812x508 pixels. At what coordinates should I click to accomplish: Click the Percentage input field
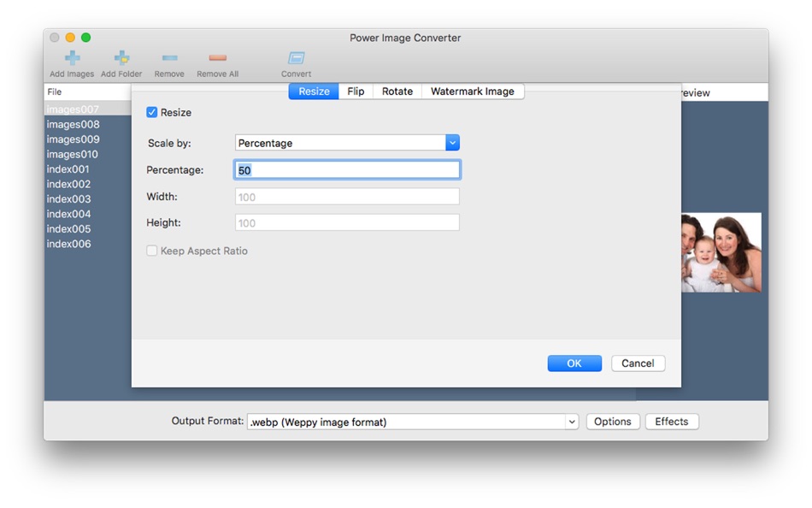tap(347, 170)
